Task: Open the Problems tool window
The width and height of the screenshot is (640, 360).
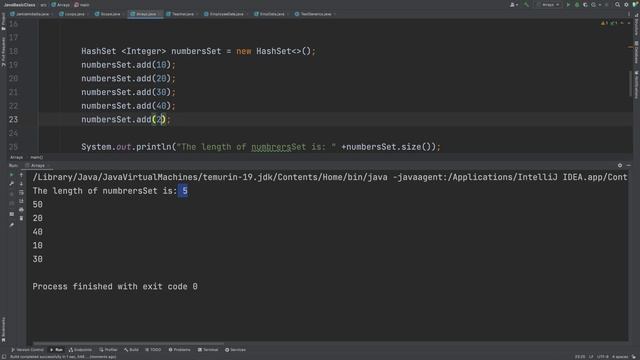Action: (x=179, y=350)
